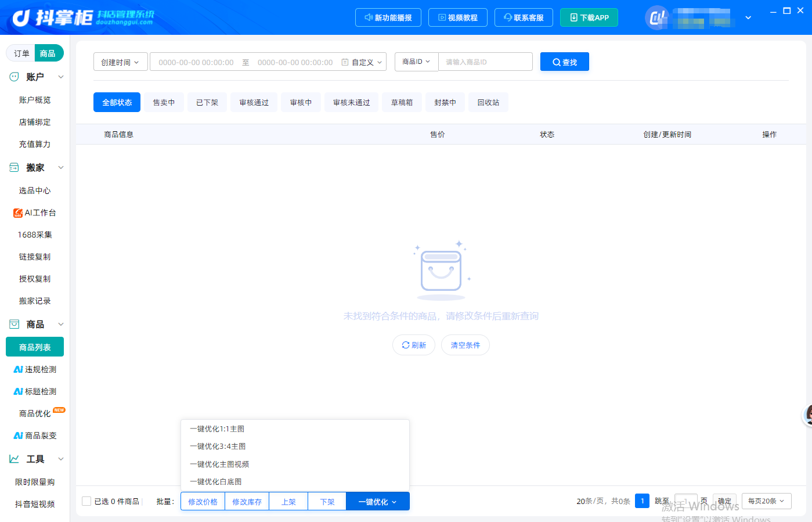Click the 查找 search button
The image size is (812, 522).
coord(565,62)
